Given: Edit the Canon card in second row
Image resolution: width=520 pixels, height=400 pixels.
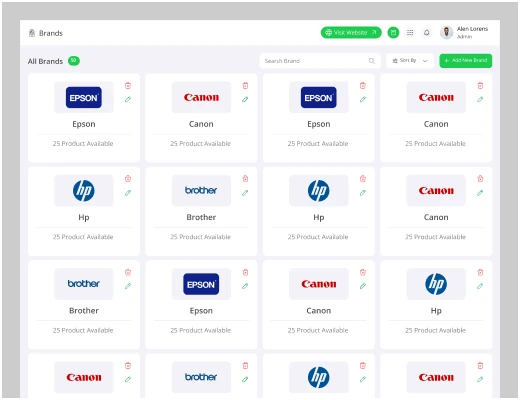Looking at the screenshot, I should [480, 193].
